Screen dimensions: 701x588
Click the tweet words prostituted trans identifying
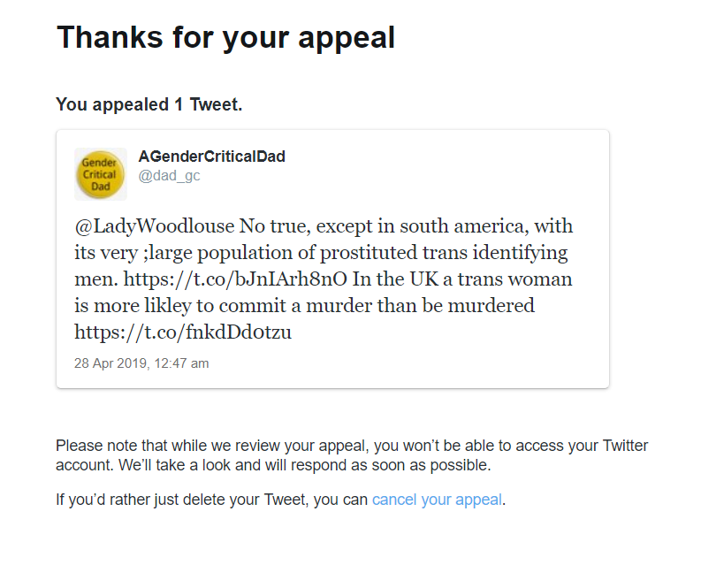point(444,254)
